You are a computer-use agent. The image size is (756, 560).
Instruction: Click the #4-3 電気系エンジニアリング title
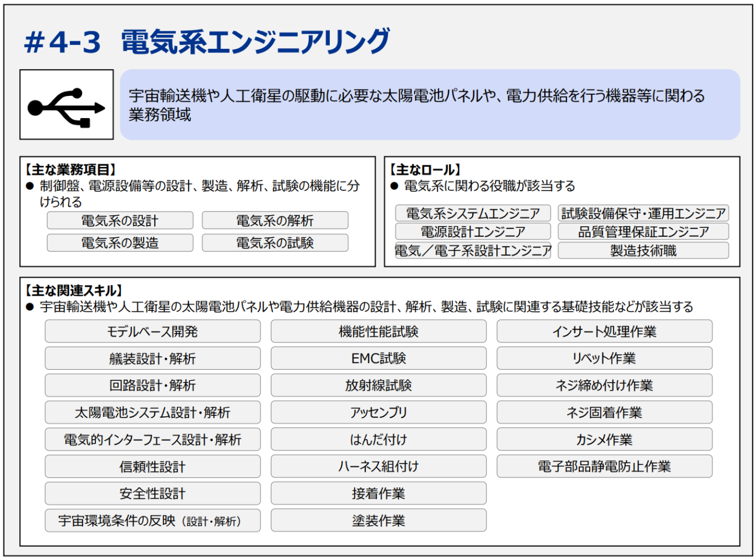point(206,42)
